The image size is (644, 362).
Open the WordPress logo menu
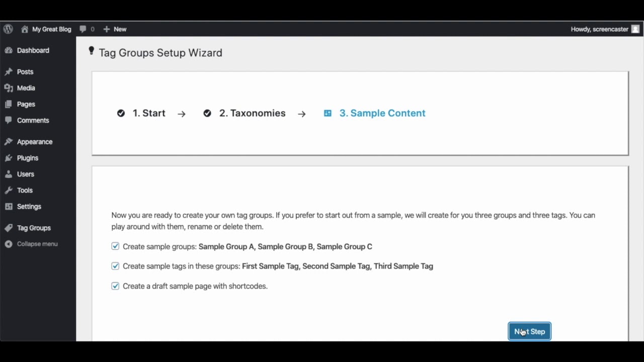click(x=8, y=29)
